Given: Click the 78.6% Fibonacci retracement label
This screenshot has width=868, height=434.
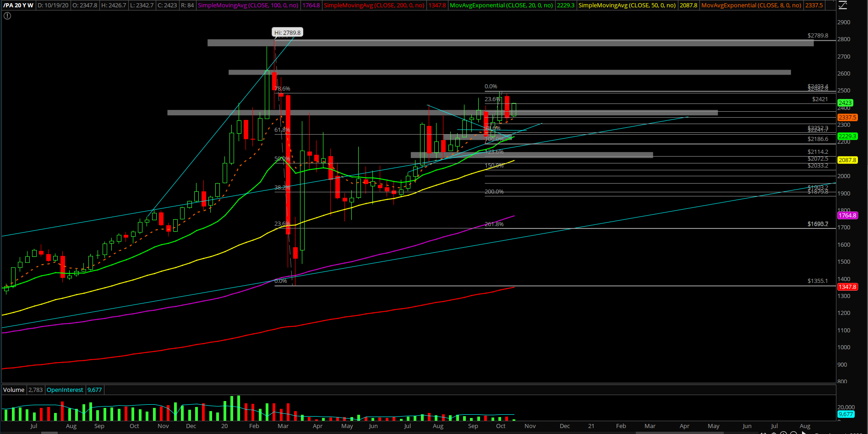Looking at the screenshot, I should point(282,89).
